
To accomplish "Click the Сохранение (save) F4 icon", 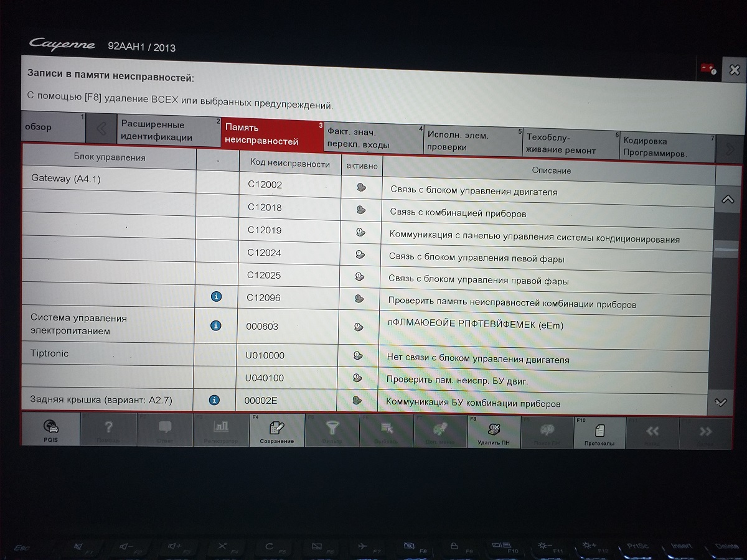I will click(276, 431).
